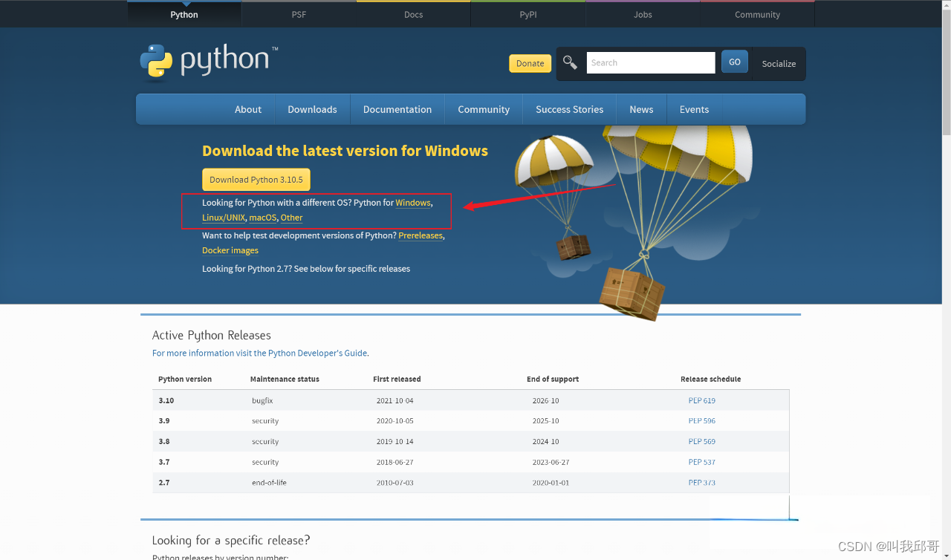
Task: Click Download Python 3.10.5 button
Action: click(x=256, y=180)
